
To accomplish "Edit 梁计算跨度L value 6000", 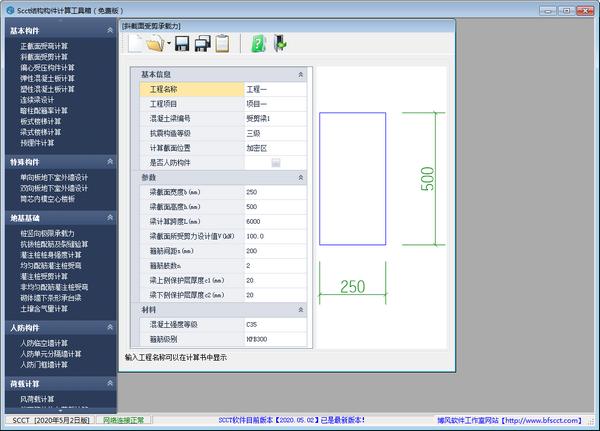I will (275, 222).
